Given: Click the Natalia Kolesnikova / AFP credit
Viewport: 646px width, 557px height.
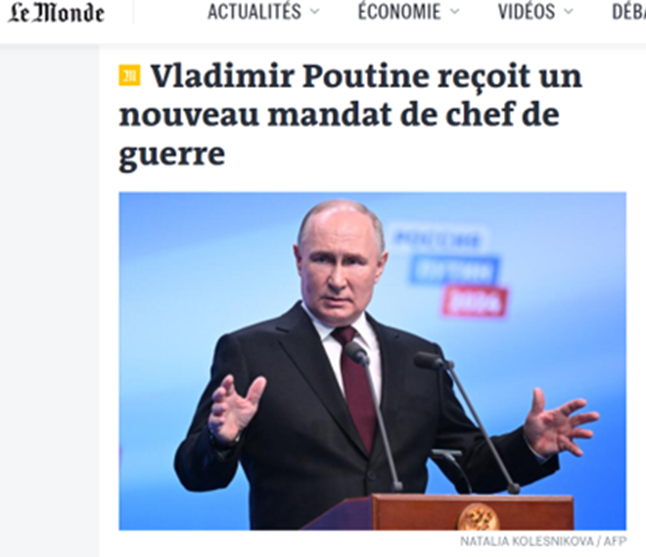Looking at the screenshot, I should [x=543, y=541].
